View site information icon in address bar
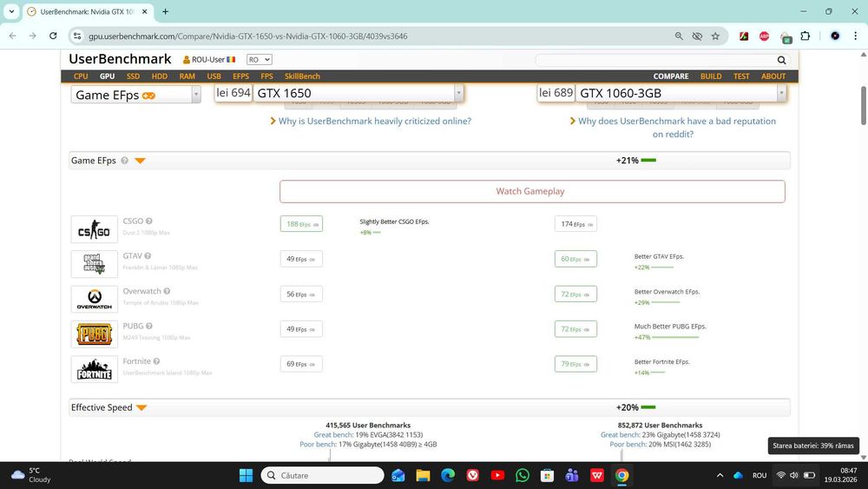The image size is (868, 489). (x=77, y=36)
